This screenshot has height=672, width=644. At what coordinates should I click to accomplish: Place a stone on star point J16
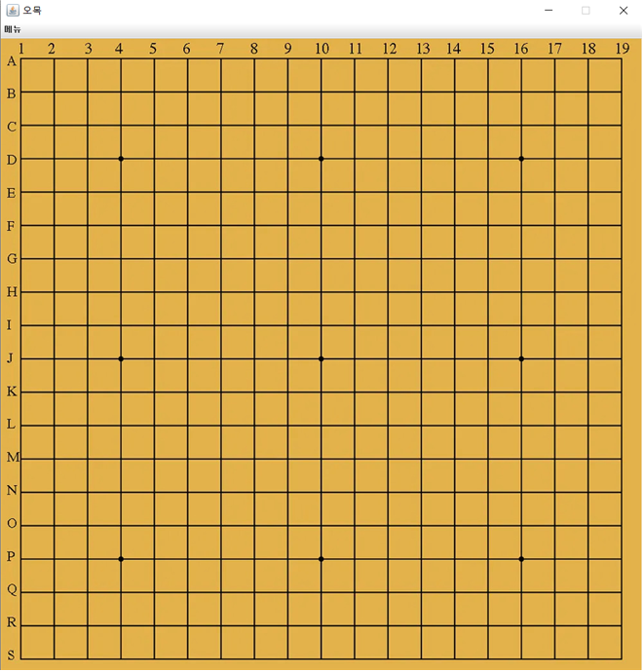coord(521,358)
